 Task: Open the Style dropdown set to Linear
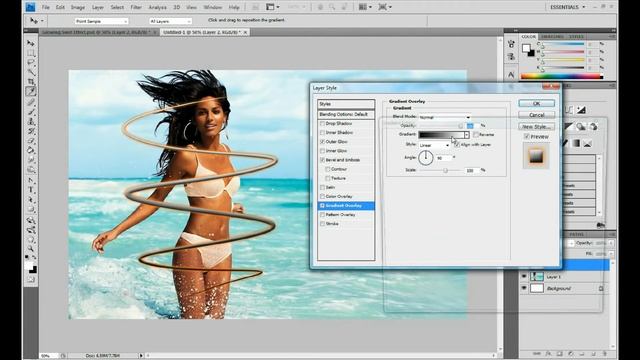point(434,145)
